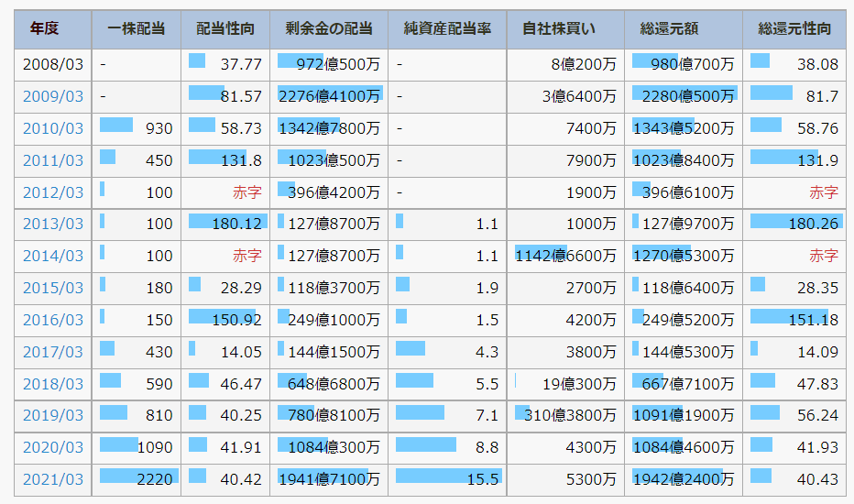Open the 2010/03 fiscal year link
The height and width of the screenshot is (504, 854).
[x=53, y=128]
